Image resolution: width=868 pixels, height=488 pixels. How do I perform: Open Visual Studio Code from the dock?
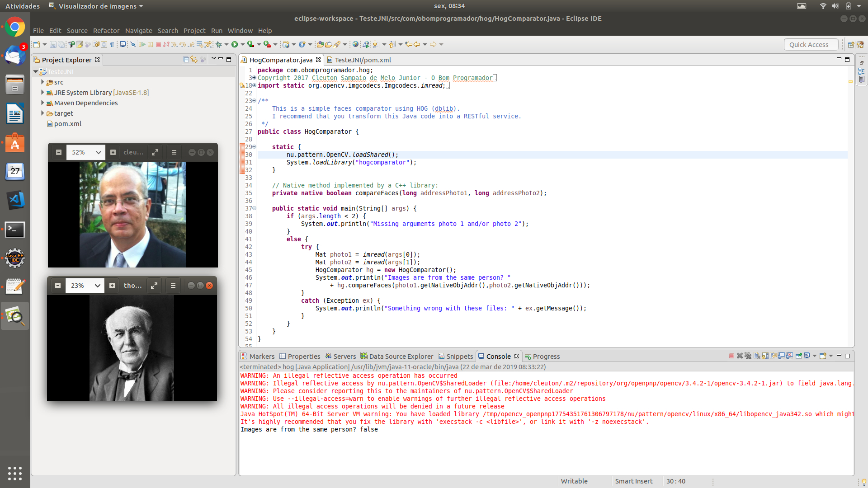[15, 201]
